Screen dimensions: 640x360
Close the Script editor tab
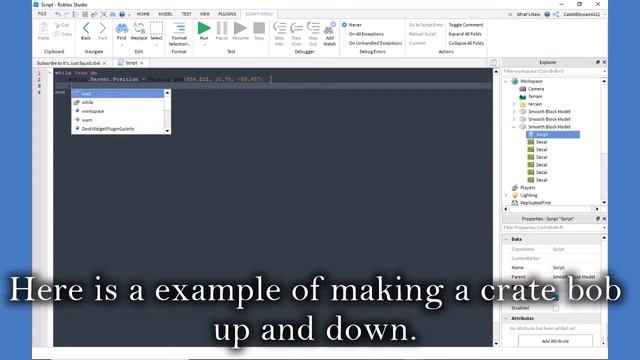pyautogui.click(x=142, y=63)
